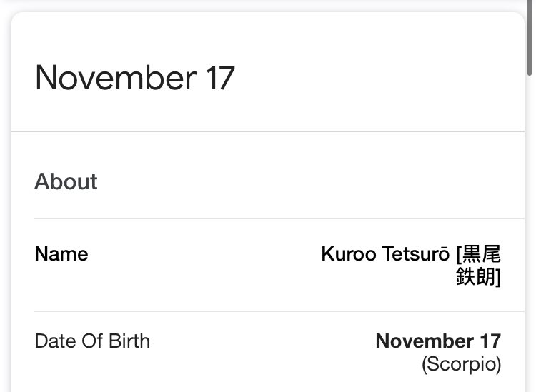Select the word Kuroo in name value
This screenshot has height=392, width=536.
(349, 254)
